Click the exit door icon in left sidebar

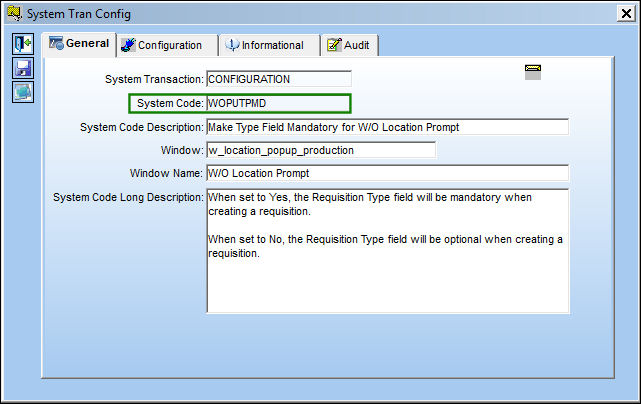[23, 44]
